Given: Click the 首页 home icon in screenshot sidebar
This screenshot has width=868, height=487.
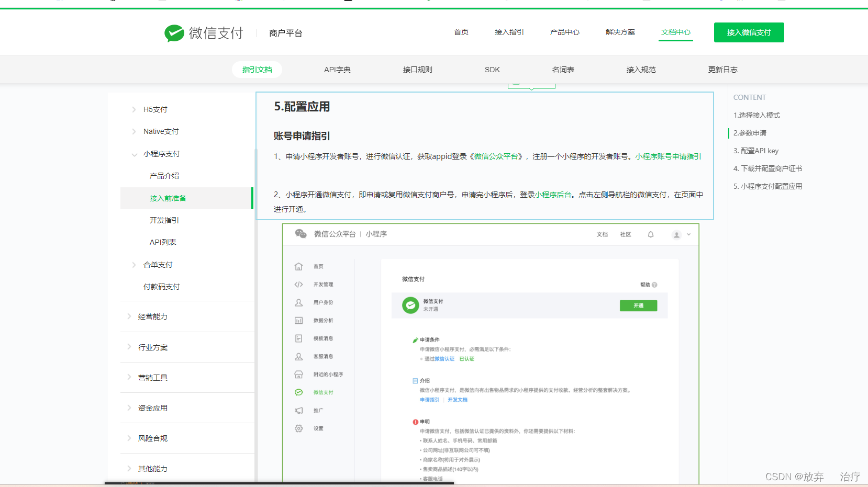Looking at the screenshot, I should pos(298,266).
